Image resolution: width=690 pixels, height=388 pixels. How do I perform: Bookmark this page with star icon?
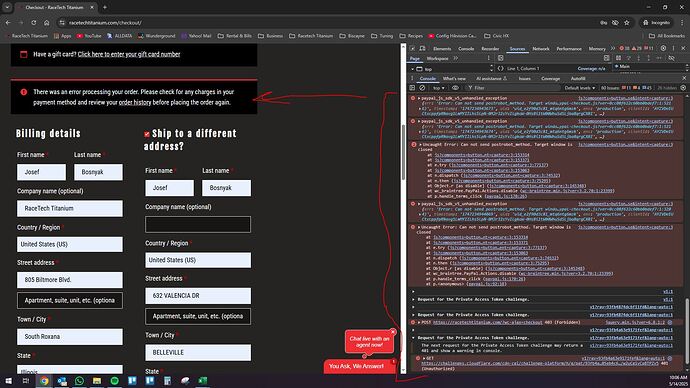(627, 22)
